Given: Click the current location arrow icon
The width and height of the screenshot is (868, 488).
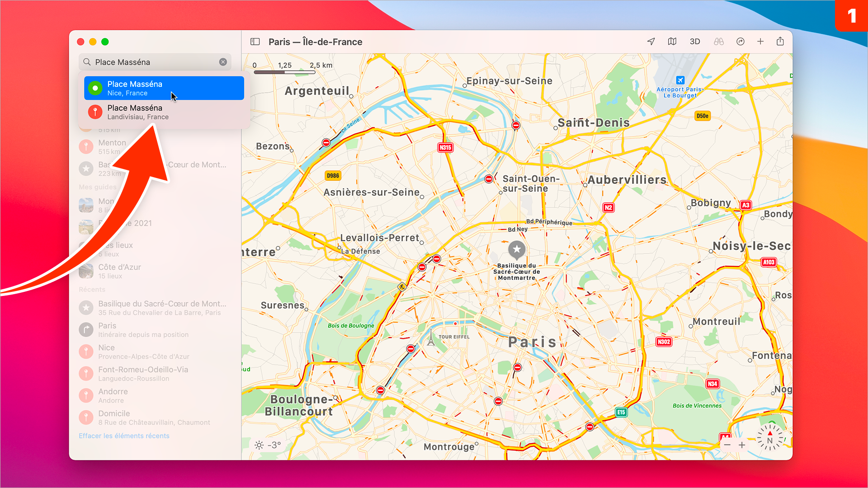Looking at the screenshot, I should click(651, 42).
